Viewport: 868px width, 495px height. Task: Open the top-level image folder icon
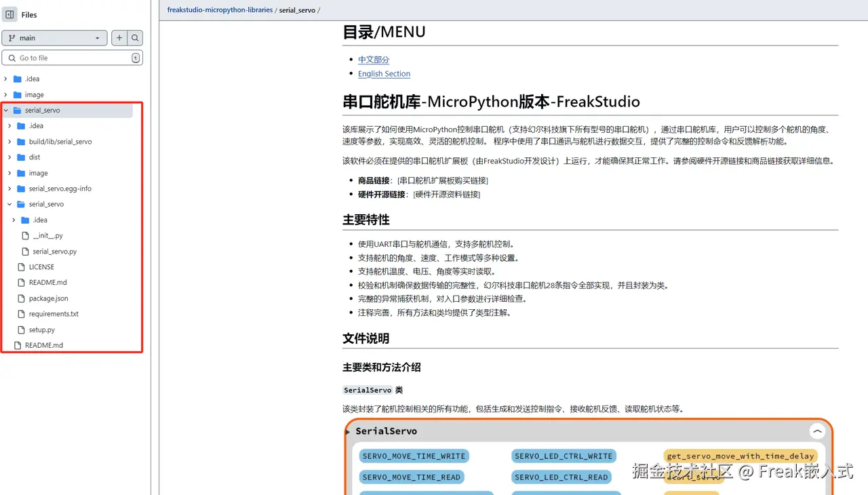coord(18,95)
